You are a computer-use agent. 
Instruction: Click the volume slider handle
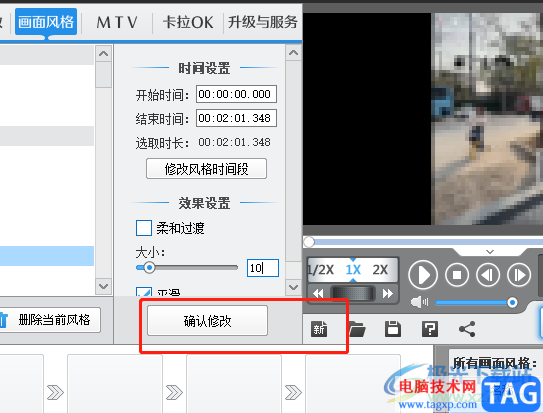click(512, 303)
